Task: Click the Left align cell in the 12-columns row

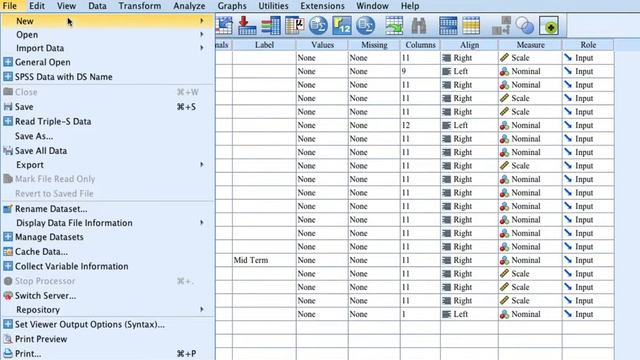Action: pos(469,125)
